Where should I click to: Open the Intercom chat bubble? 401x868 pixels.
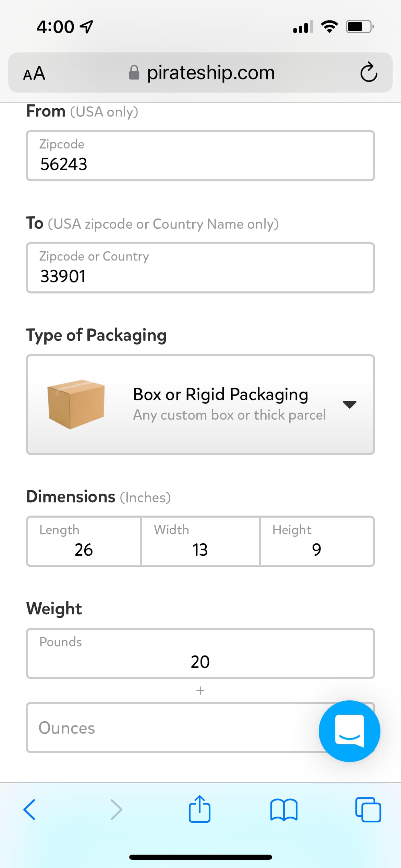(349, 731)
